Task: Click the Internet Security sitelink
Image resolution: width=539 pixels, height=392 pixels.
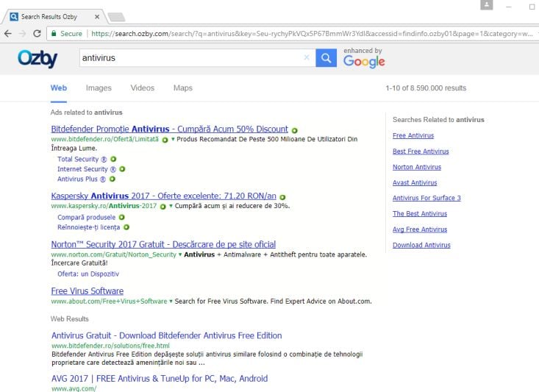Action: pos(87,169)
